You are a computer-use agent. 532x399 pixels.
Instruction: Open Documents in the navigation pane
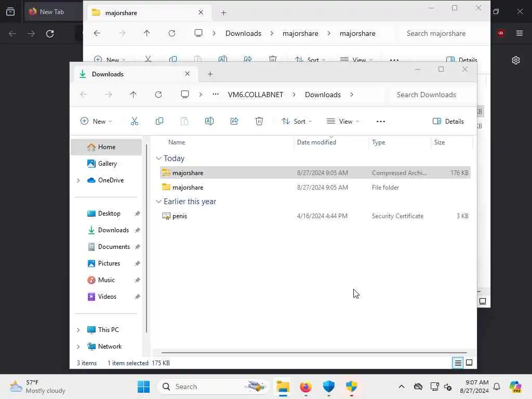(106, 247)
